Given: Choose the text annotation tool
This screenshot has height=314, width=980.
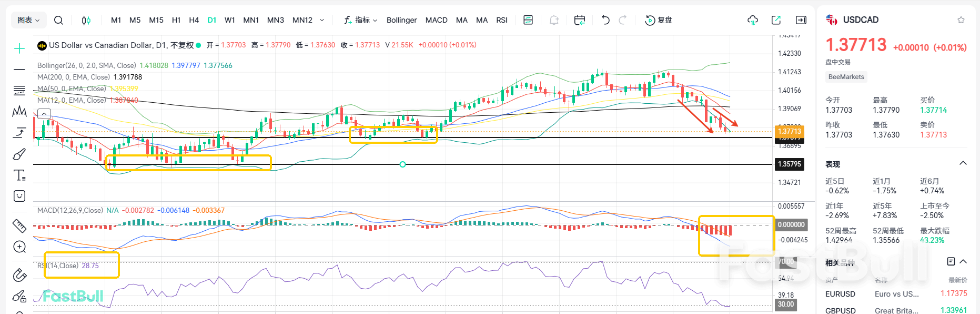Looking at the screenshot, I should click(x=19, y=175).
